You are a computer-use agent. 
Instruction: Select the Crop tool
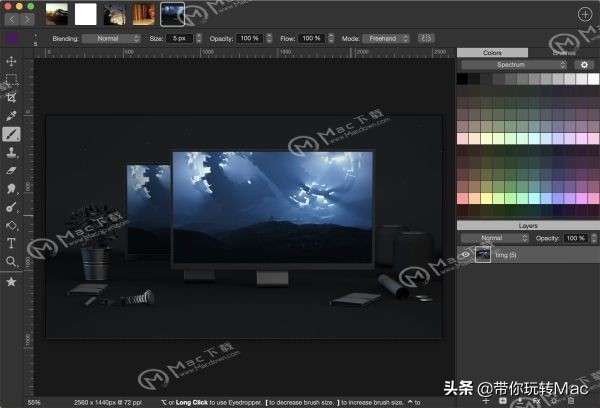[x=11, y=98]
